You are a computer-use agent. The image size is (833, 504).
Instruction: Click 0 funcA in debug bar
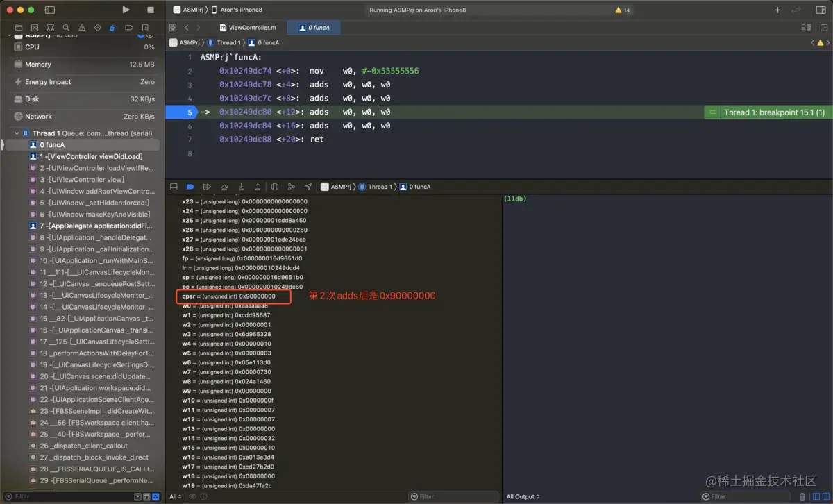point(415,187)
